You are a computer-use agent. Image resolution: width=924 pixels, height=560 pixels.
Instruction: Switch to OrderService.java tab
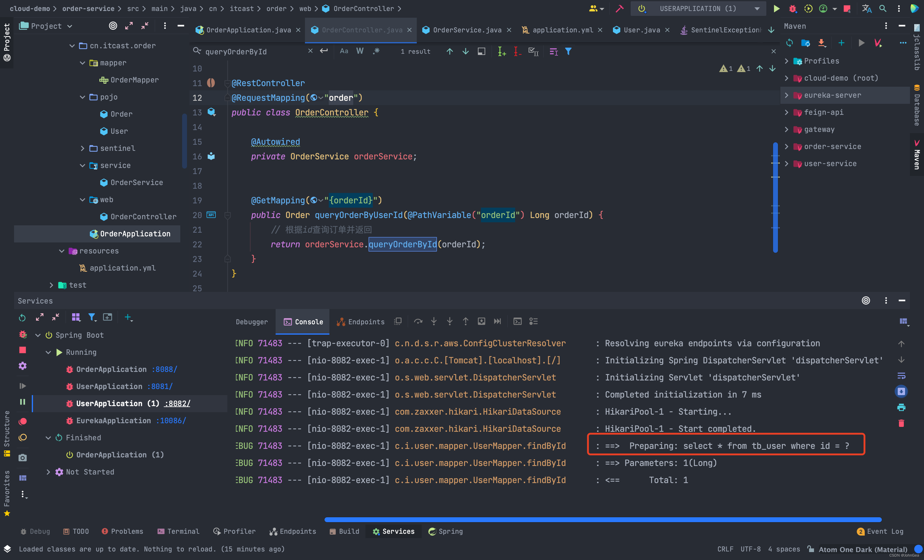point(467,30)
